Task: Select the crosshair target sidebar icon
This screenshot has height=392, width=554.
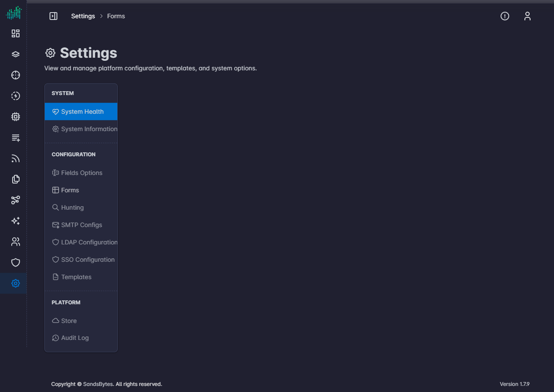Action: pos(16,75)
